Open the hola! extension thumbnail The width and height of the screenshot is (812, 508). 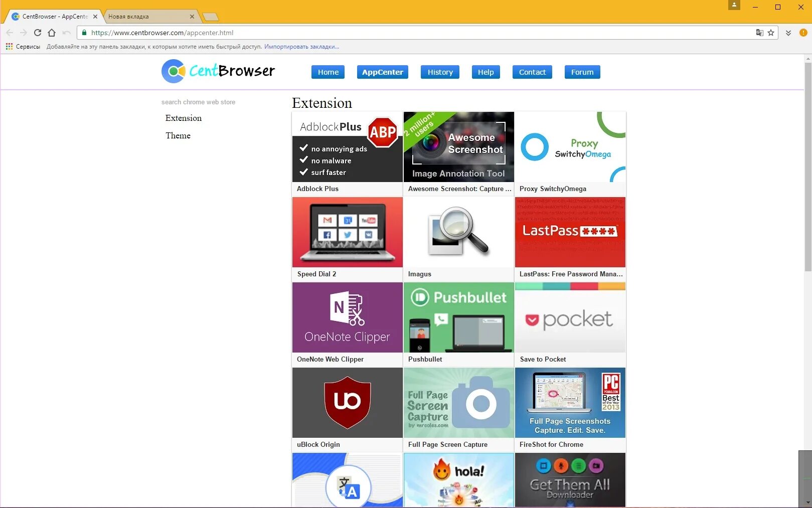point(459,480)
